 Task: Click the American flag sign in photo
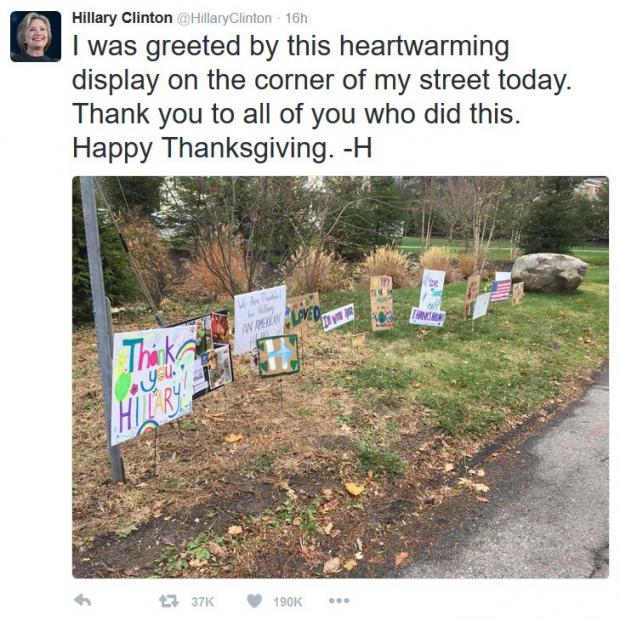point(501,290)
